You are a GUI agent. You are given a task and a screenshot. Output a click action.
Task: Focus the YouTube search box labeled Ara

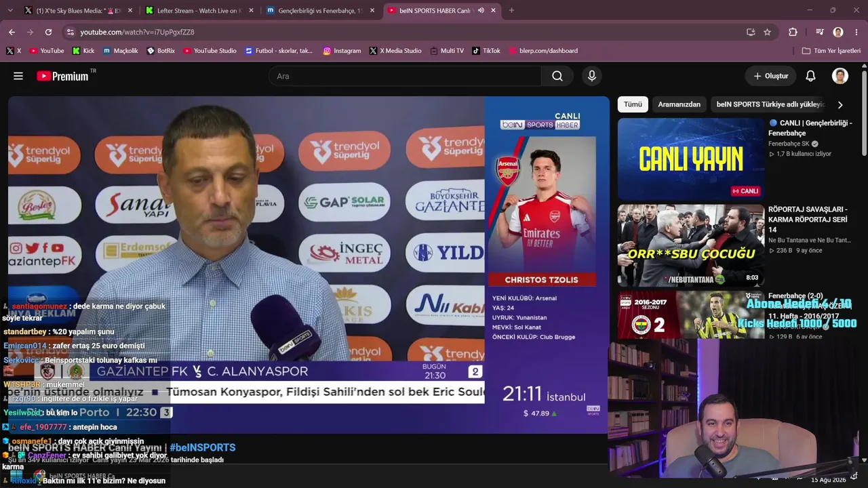coord(406,76)
